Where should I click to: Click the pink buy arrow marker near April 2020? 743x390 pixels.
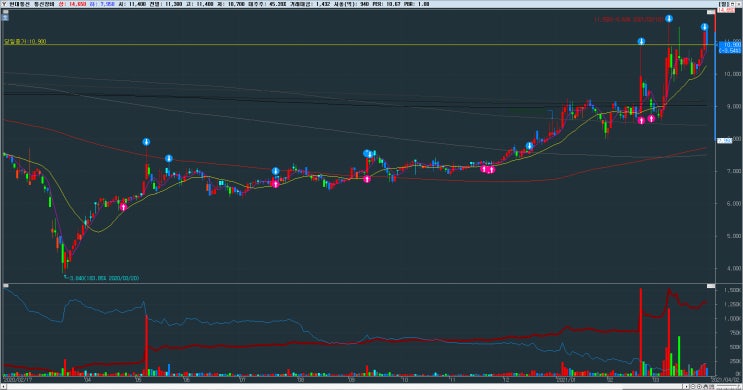(123, 207)
